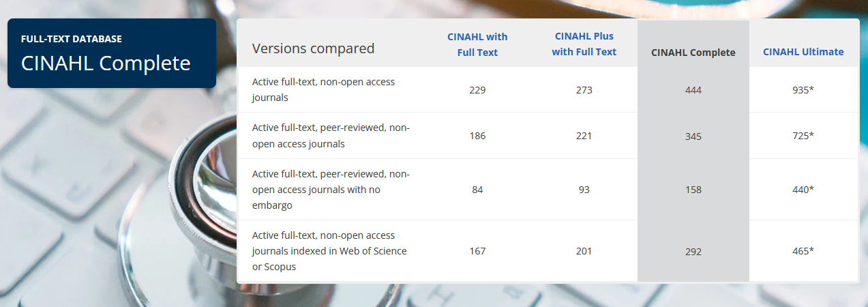The width and height of the screenshot is (868, 307).
Task: Click the Web of Science or Scopus row label
Action: pyautogui.click(x=329, y=251)
